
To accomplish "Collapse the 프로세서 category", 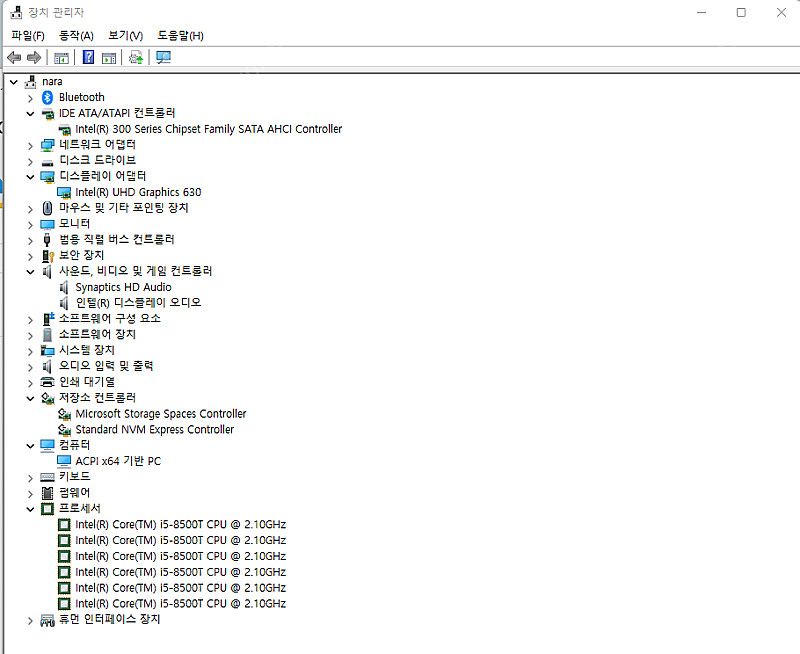I will click(30, 509).
